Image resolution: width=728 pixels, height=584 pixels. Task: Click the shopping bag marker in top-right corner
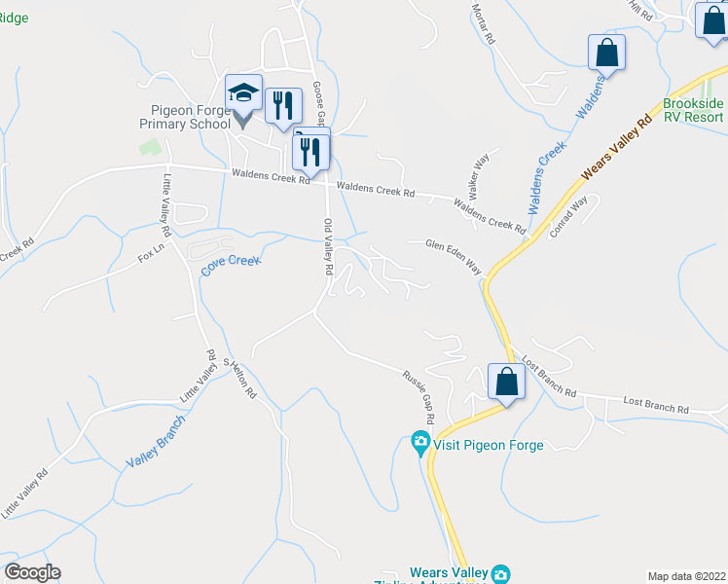click(x=712, y=20)
